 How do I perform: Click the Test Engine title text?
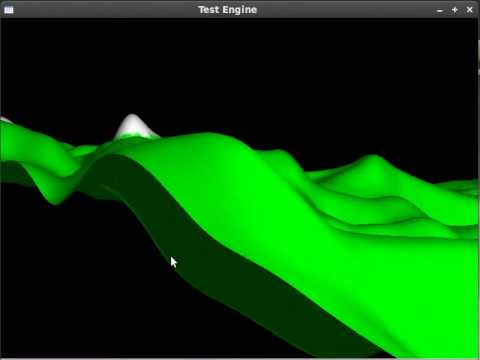click(x=228, y=10)
